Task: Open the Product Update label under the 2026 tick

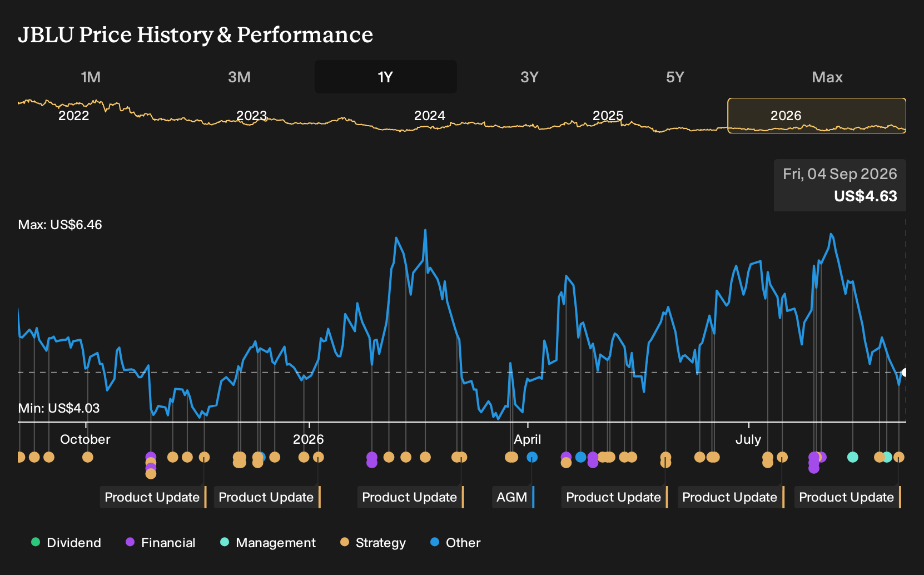Action: coord(267,497)
